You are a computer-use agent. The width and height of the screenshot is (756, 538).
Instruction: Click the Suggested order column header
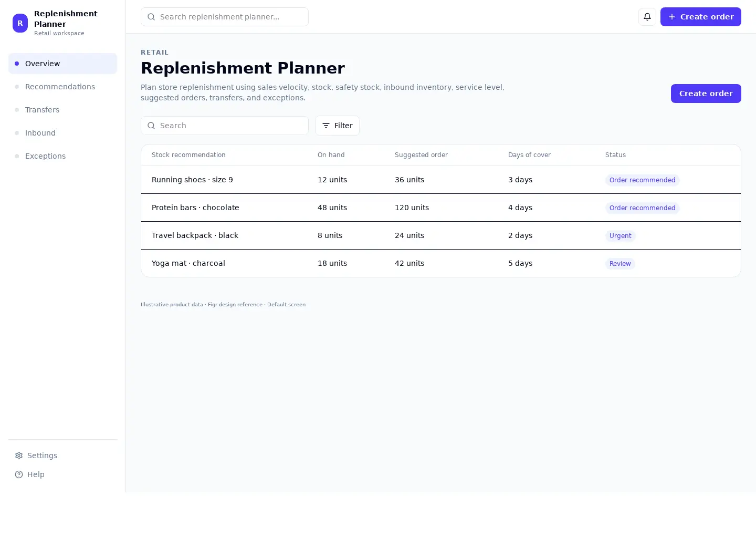click(421, 155)
